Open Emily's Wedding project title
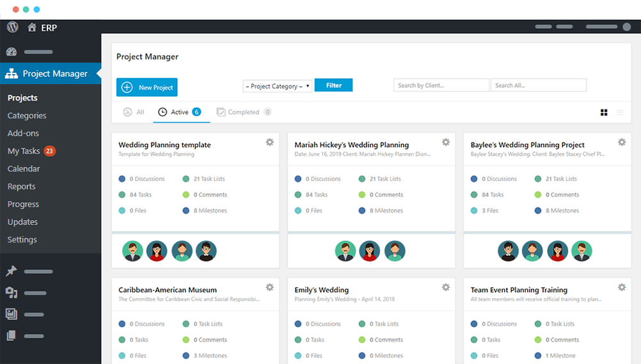This screenshot has width=641, height=364. pos(322,290)
